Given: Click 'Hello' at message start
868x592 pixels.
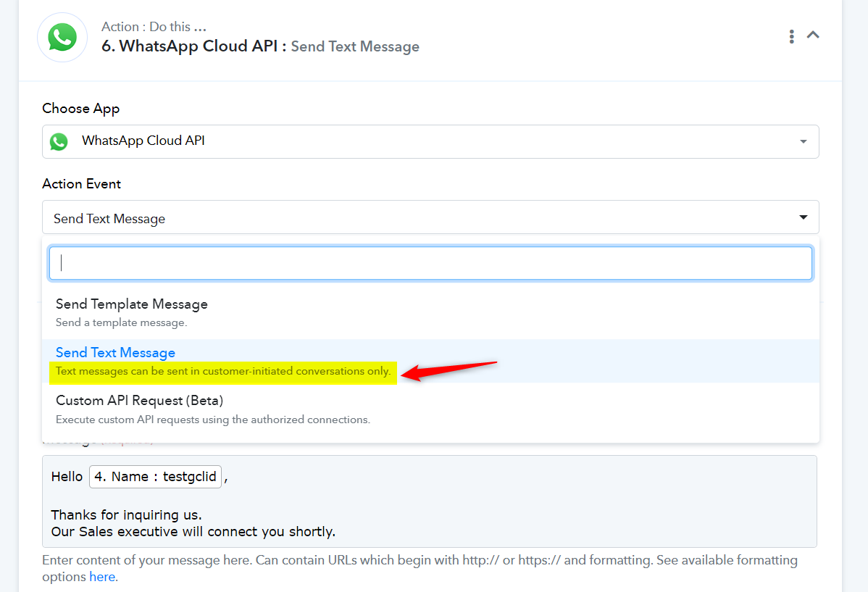Looking at the screenshot, I should point(67,477).
